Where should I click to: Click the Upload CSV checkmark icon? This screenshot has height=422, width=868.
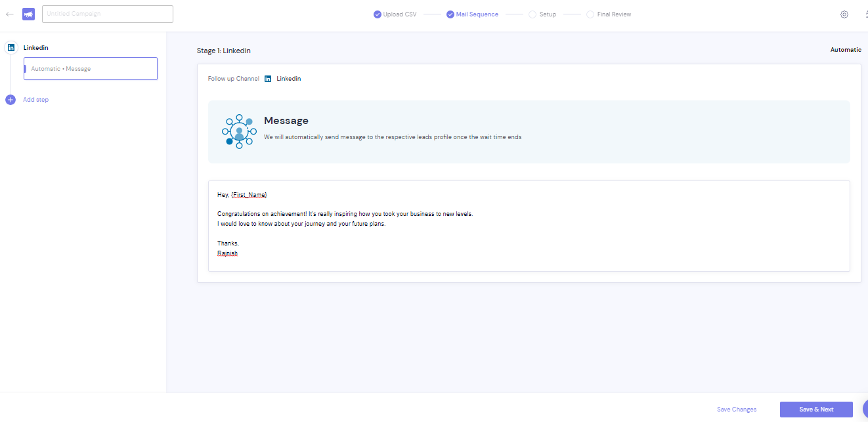tap(378, 14)
